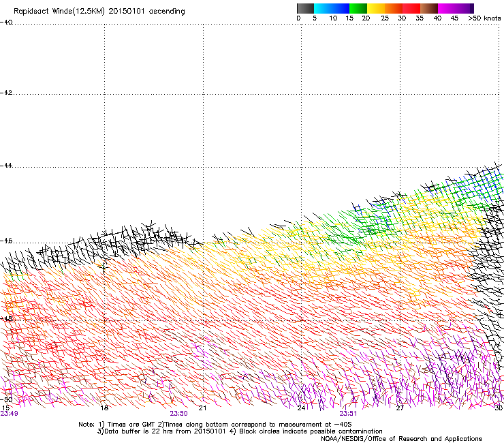Select the green 15-20 knots color swatch
The width and height of the screenshot is (504, 443).
[x=358, y=8]
